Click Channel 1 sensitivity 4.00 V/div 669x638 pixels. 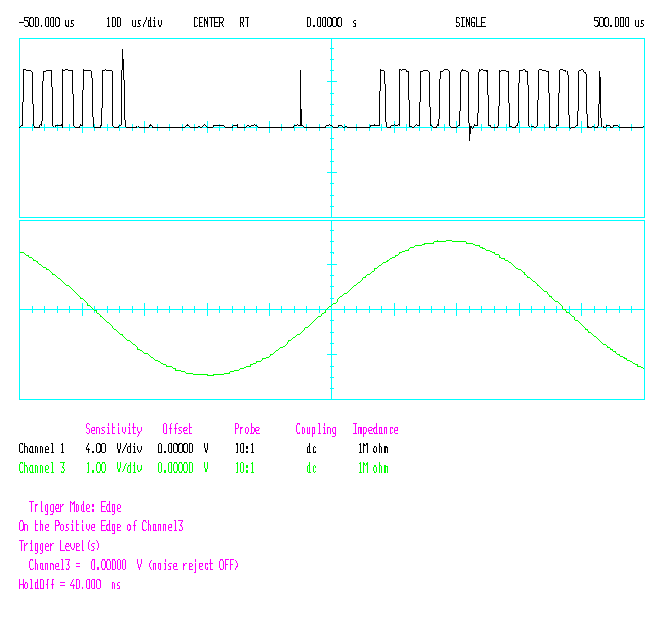(113, 449)
